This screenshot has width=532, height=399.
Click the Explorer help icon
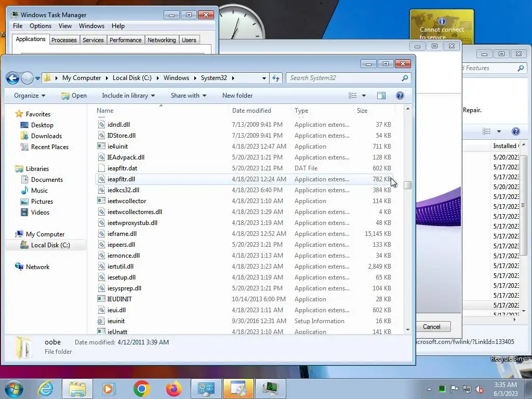click(400, 96)
